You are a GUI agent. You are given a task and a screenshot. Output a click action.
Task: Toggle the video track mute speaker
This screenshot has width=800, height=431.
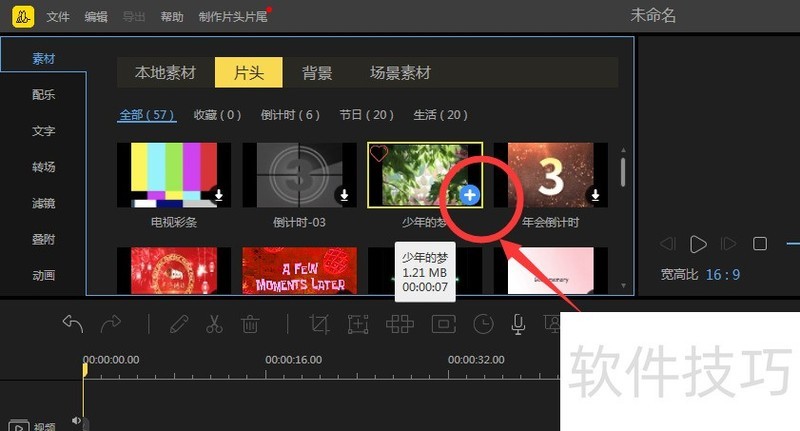pos(77,421)
